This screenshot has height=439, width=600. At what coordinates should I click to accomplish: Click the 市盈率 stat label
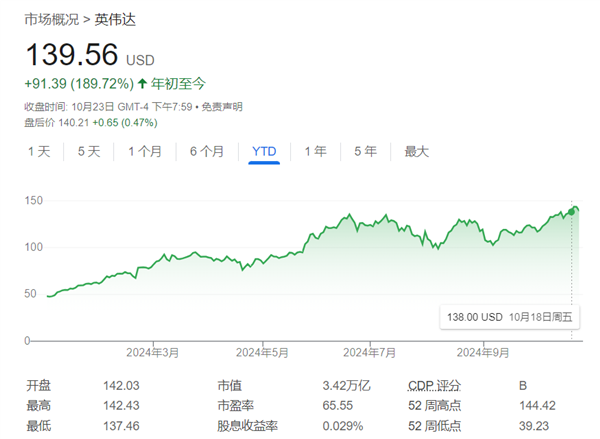pyautogui.click(x=235, y=406)
